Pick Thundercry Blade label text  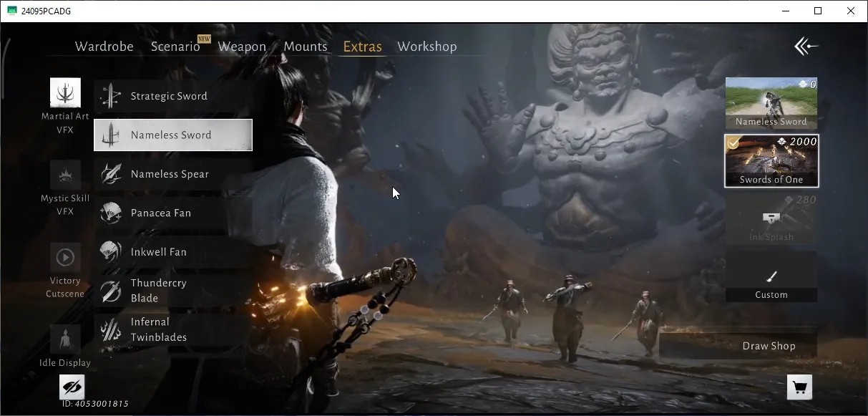click(x=158, y=291)
